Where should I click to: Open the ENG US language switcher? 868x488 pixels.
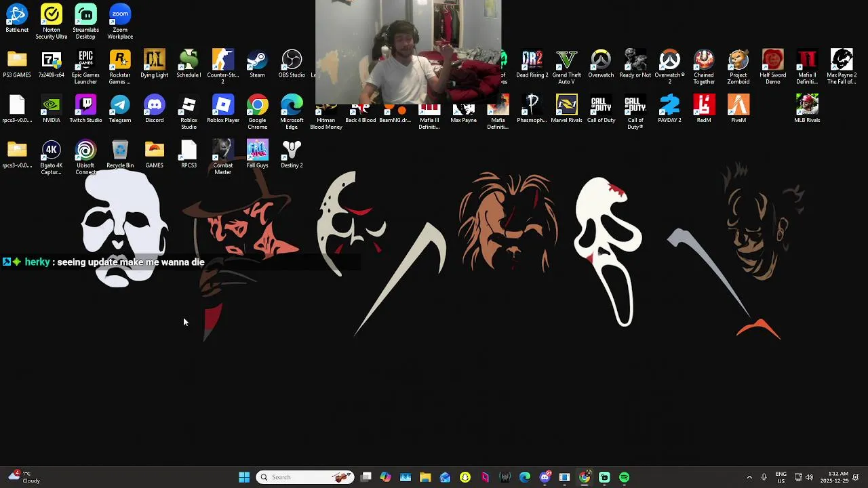pyautogui.click(x=781, y=477)
